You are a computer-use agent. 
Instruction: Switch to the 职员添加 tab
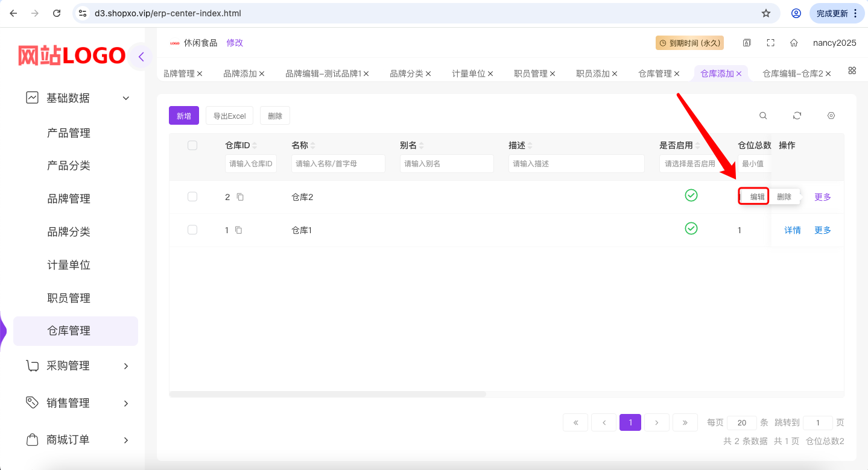593,74
